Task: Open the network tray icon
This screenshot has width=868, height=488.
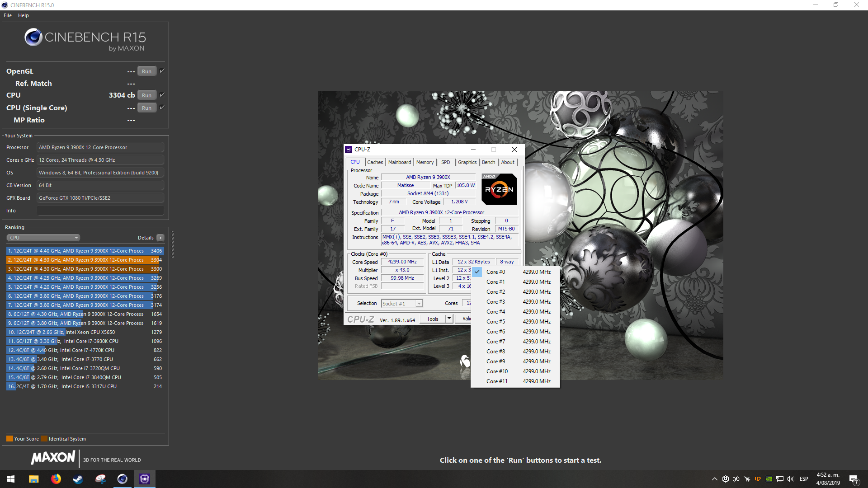Action: pyautogui.click(x=779, y=479)
